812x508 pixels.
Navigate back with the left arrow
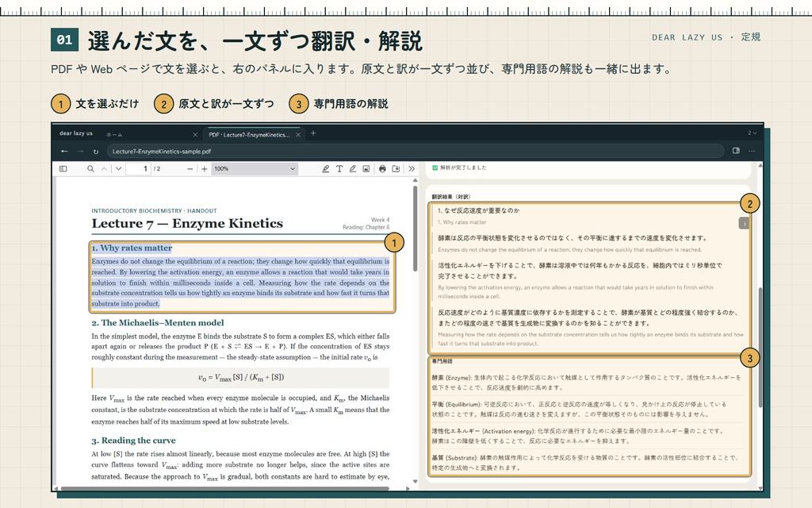click(x=64, y=152)
